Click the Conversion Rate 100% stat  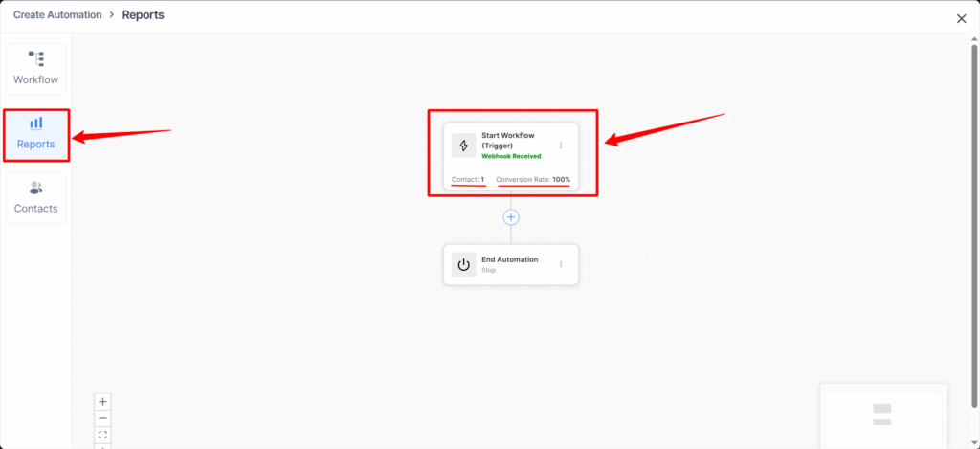point(533,180)
